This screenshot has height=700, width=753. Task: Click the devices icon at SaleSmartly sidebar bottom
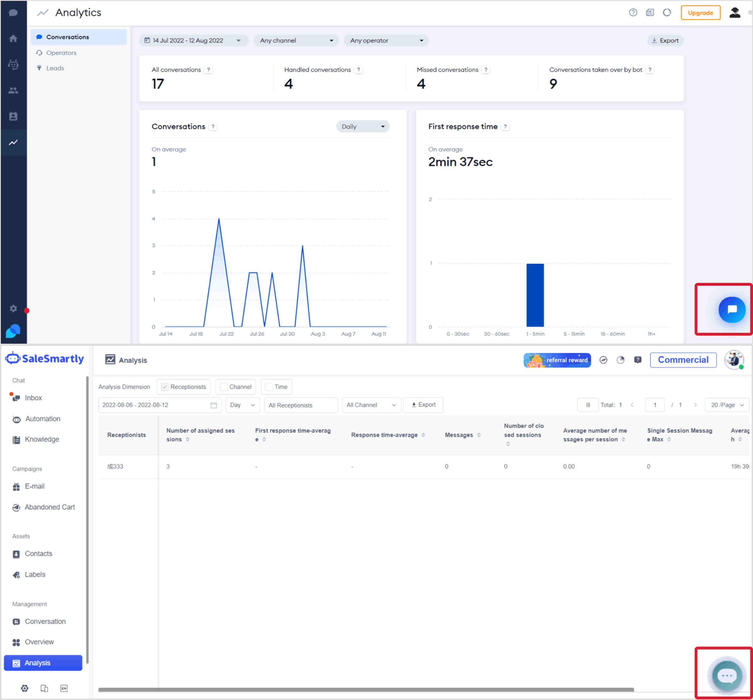point(44,688)
